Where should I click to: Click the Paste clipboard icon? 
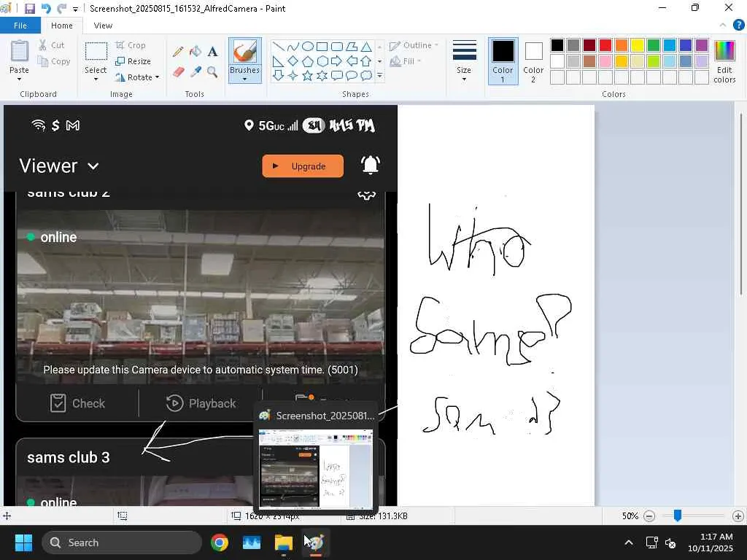pos(19,52)
